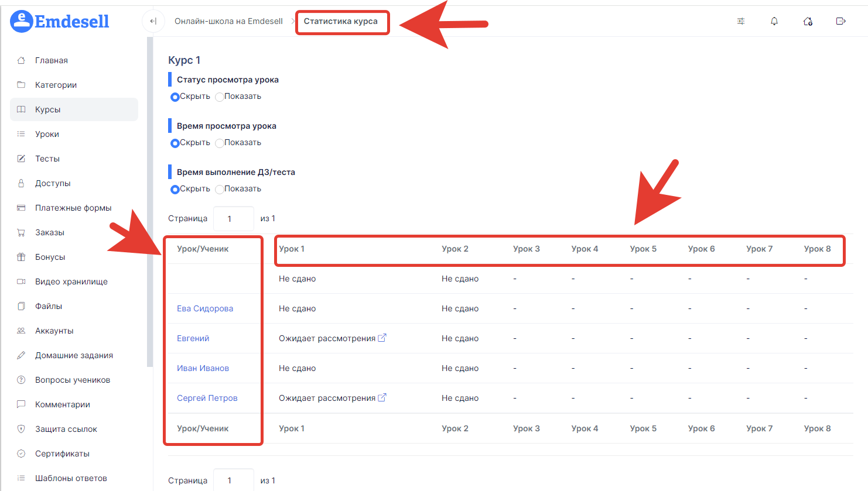Click Онлайн-школа на Emdesell breadcrumb

[228, 21]
